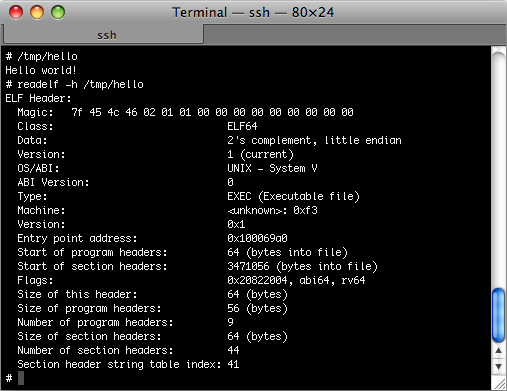This screenshot has height=391, width=507.
Task: Click the terminal cursor block at prompt
Action: click(x=21, y=378)
